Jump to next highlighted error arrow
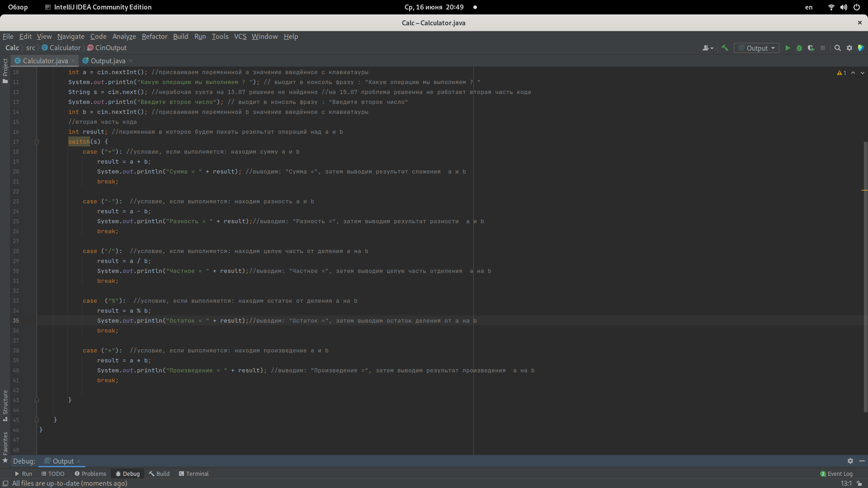Screen dimensions: 868x488 click(x=862, y=73)
